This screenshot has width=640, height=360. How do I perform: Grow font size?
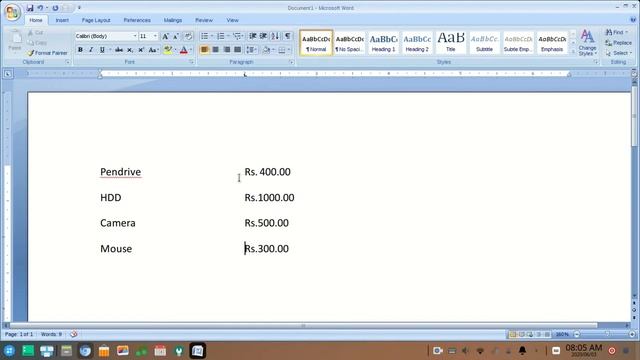(165, 36)
